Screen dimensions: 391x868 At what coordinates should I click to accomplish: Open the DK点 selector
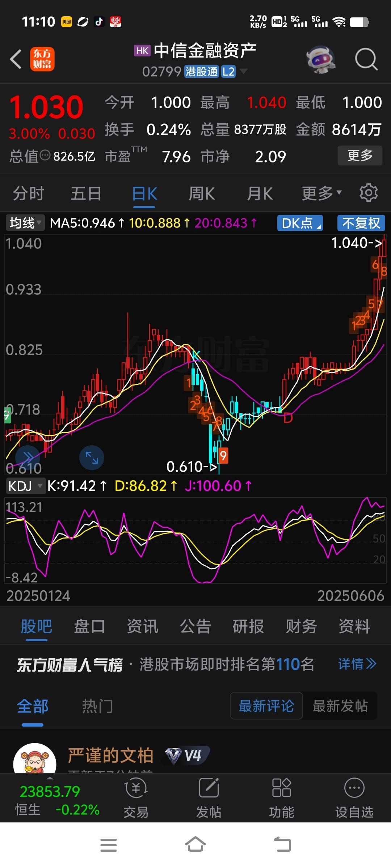300,223
